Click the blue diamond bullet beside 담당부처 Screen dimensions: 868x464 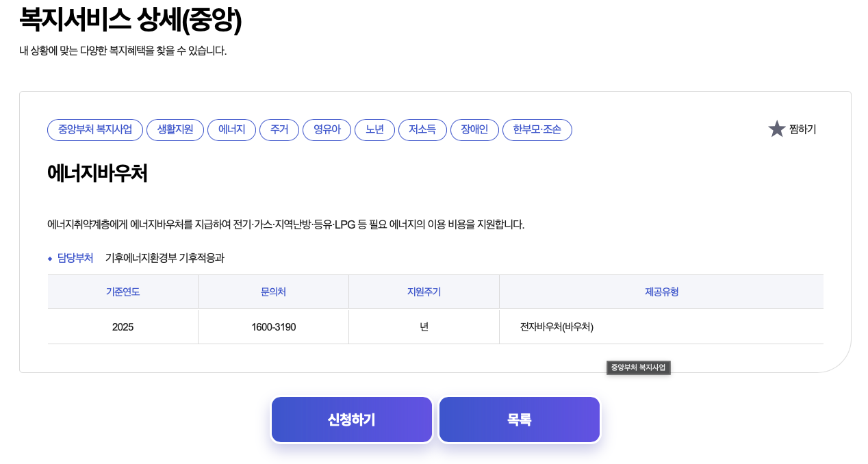tap(49, 259)
